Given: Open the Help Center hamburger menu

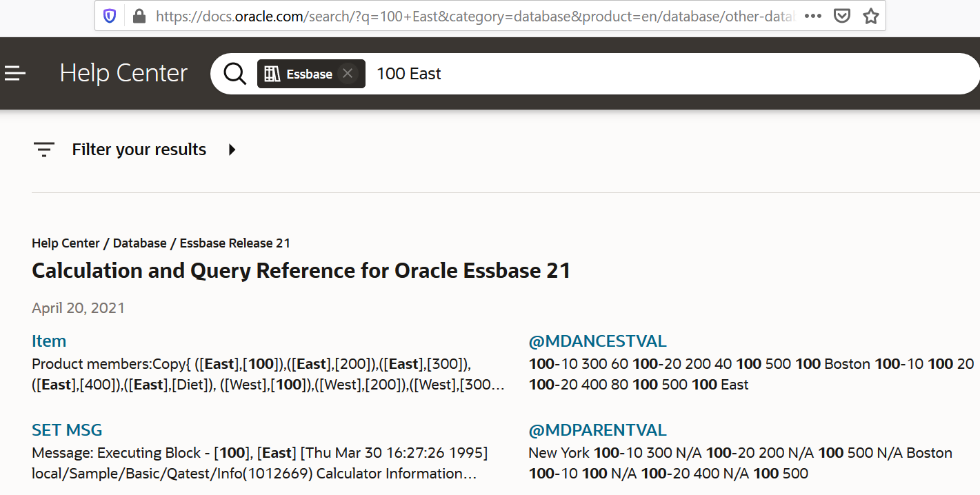Looking at the screenshot, I should 15,73.
